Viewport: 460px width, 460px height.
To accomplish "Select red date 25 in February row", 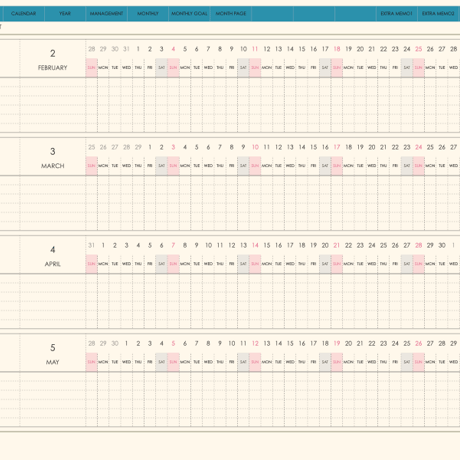I will [x=419, y=49].
